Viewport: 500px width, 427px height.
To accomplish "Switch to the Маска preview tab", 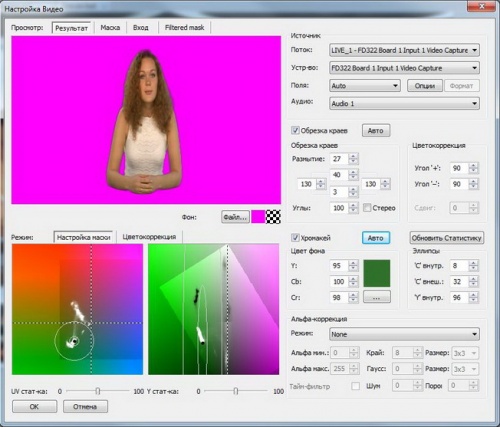I will [x=110, y=28].
